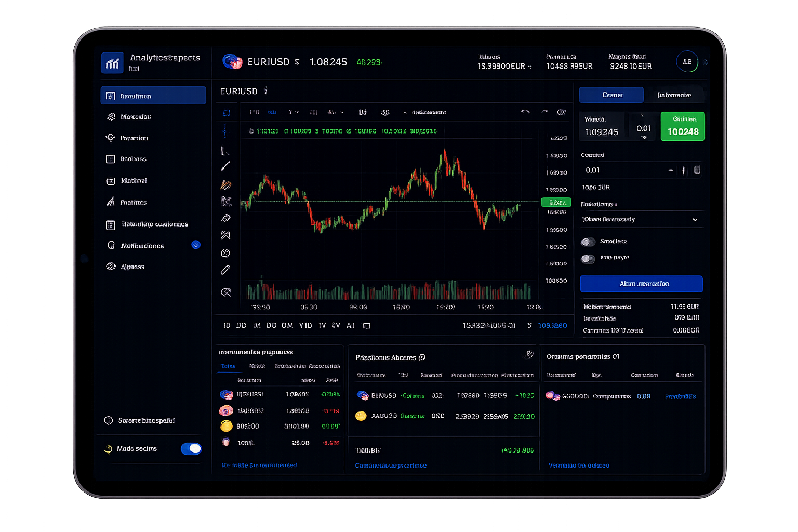Click the green buy price 100248 button
This screenshot has width=798, height=532.
tap(683, 126)
